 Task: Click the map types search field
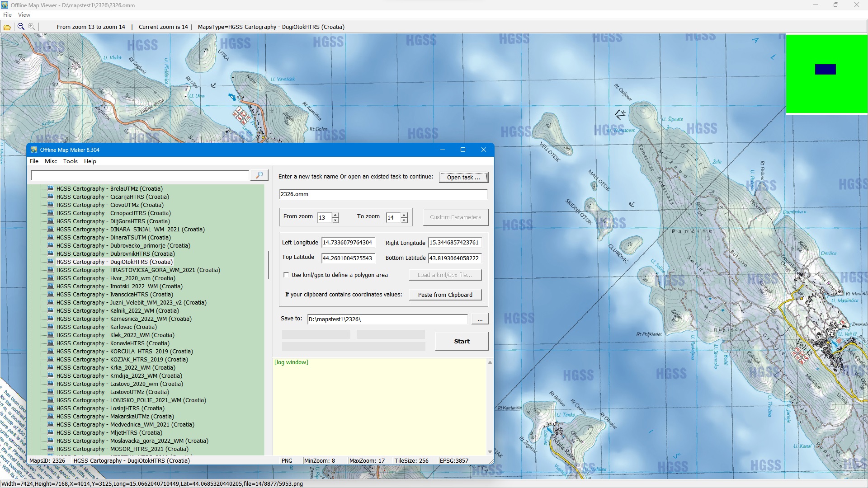(140, 175)
